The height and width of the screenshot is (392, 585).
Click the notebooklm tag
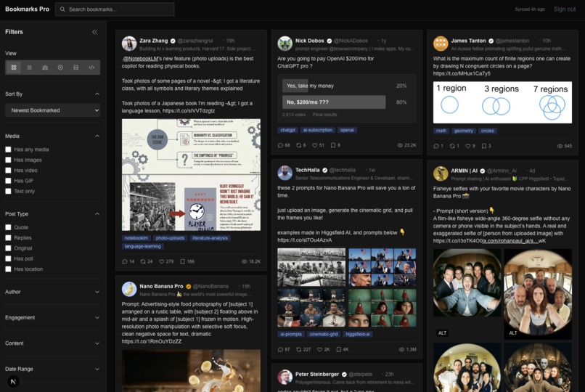pyautogui.click(x=136, y=238)
